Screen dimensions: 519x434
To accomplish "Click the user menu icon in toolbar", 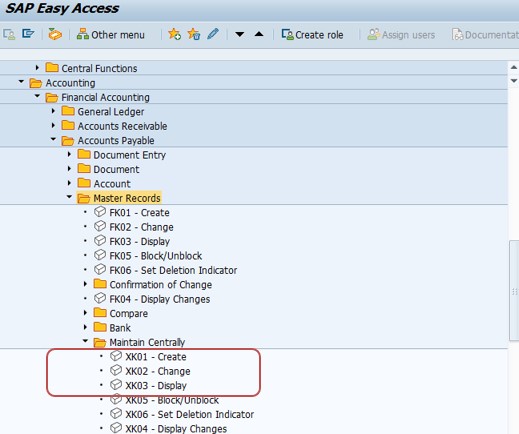I will [9, 34].
